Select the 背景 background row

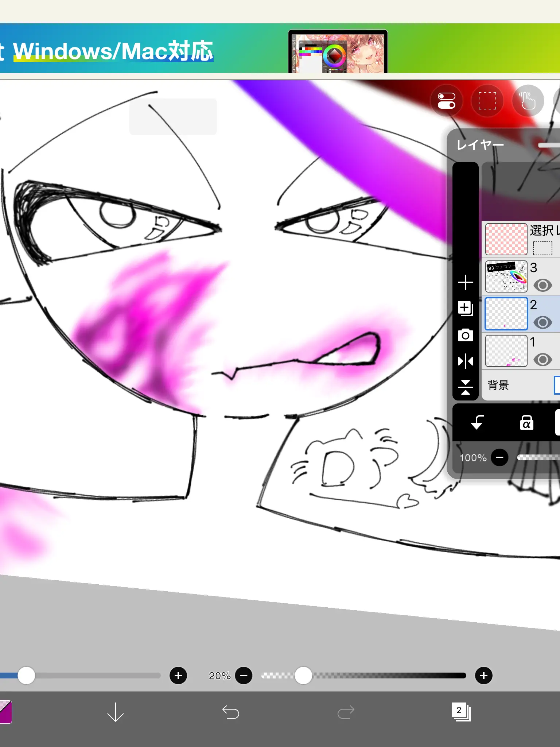click(521, 385)
